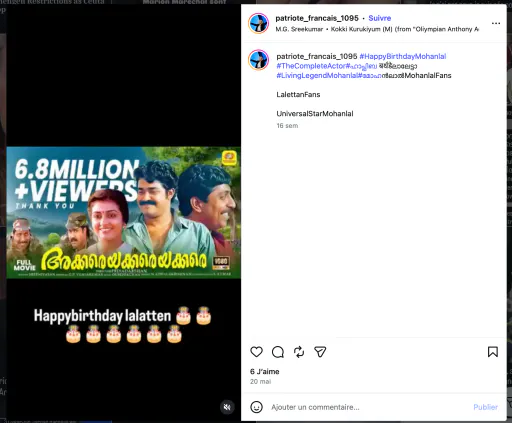The height and width of the screenshot is (423, 512).
Task: Unmute the video with speaker icon
Action: tap(227, 407)
